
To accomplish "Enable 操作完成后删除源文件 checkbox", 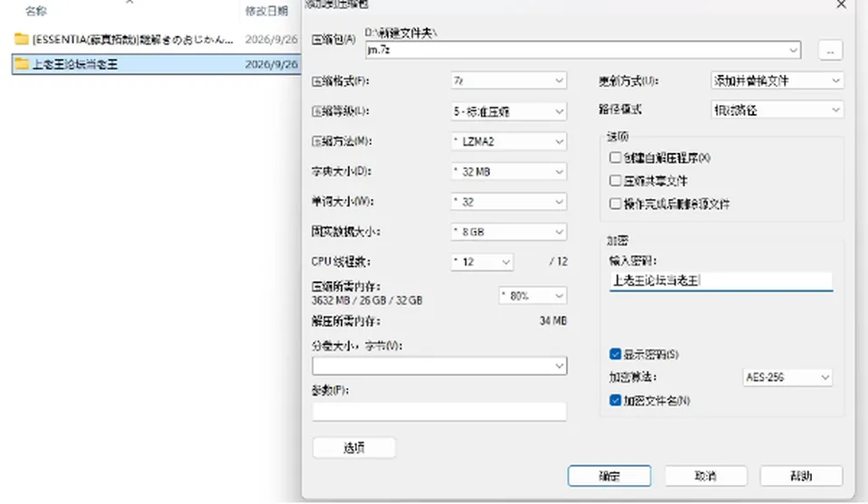I will (x=615, y=204).
